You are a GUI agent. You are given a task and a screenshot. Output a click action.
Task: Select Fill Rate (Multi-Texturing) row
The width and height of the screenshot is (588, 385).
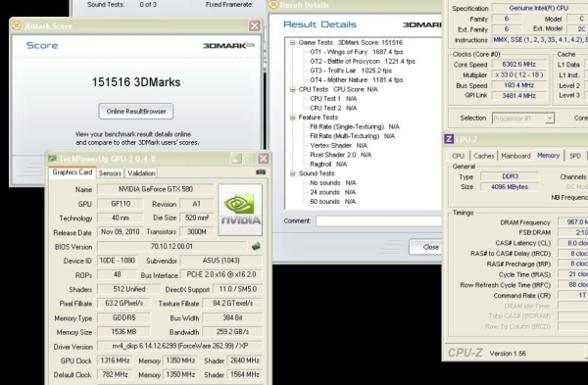pos(352,136)
